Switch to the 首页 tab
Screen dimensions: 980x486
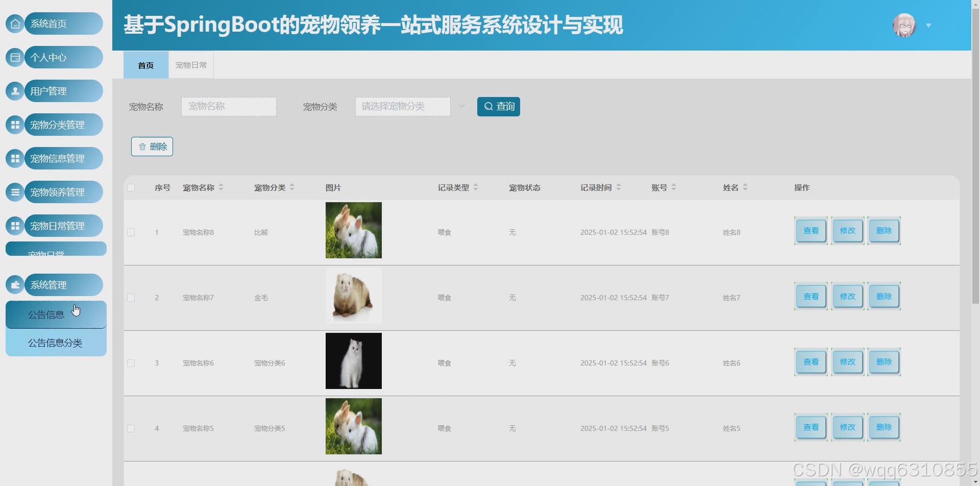[146, 65]
